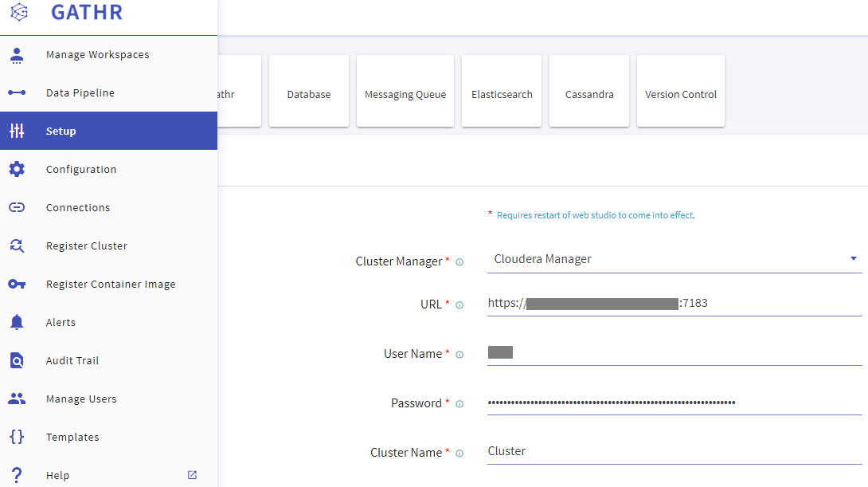868x487 pixels.
Task: Switch to the Database tab card
Action: click(x=309, y=91)
